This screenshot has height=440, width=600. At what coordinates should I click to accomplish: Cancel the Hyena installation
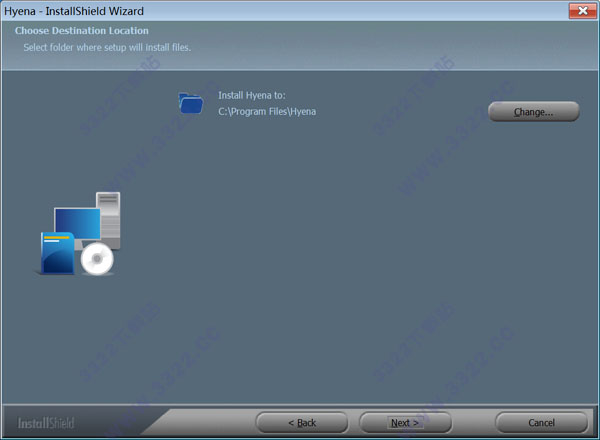[x=541, y=422]
